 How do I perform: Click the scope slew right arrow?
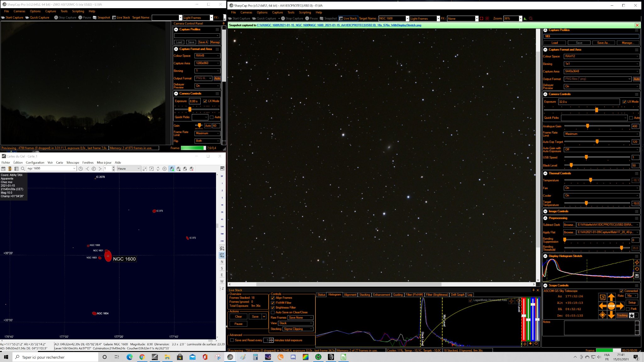coord(620,306)
